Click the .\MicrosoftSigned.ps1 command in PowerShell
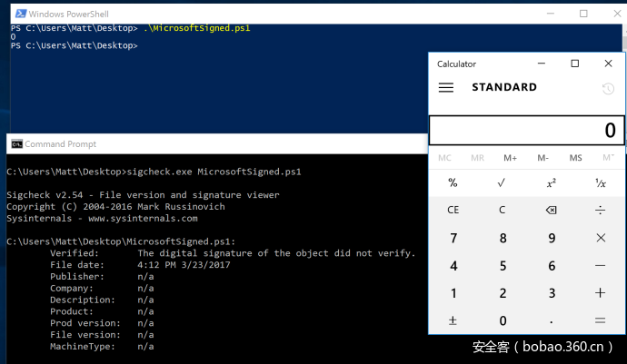 point(197,28)
